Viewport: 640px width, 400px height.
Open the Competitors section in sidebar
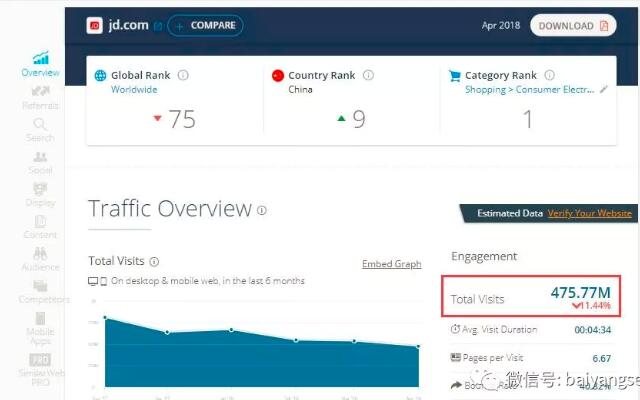click(40, 291)
